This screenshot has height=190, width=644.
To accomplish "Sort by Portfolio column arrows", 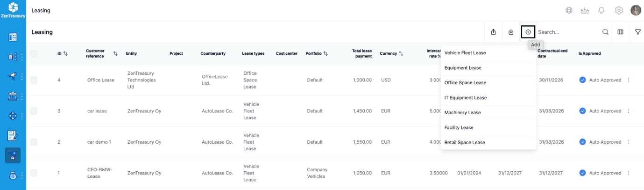I will [x=326, y=54].
